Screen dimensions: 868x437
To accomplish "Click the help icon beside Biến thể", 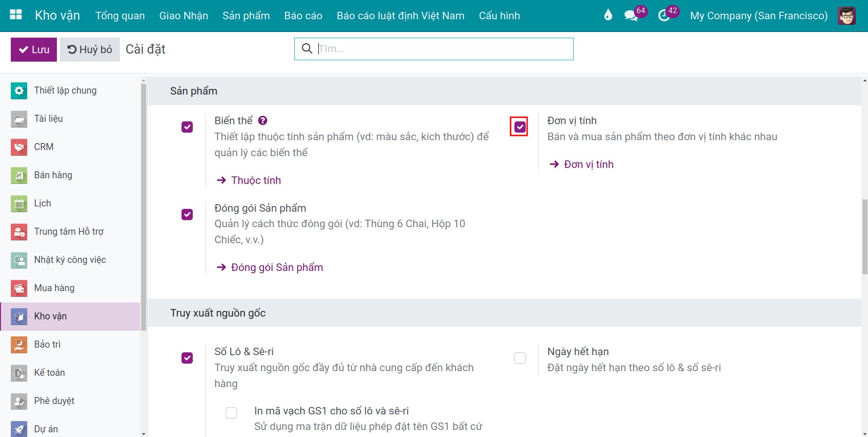I will point(263,120).
